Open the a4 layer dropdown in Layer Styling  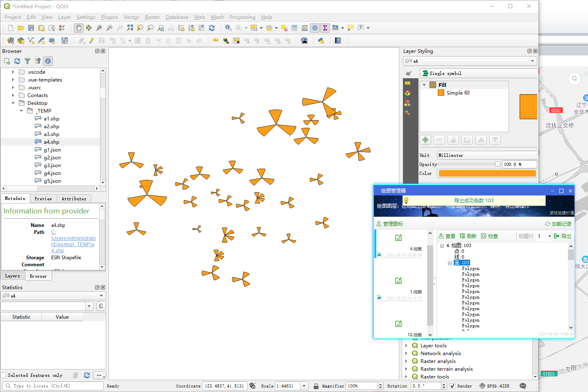[x=470, y=61]
